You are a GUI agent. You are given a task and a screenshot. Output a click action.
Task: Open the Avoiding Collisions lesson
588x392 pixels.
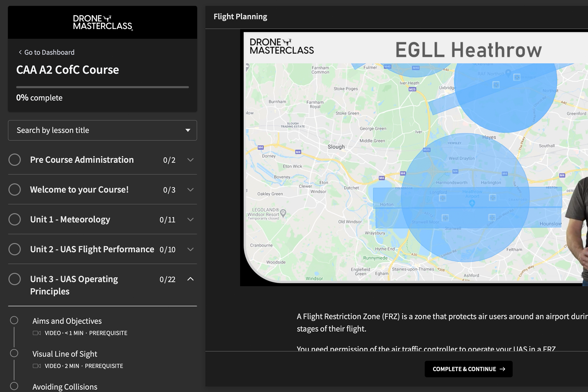65,387
